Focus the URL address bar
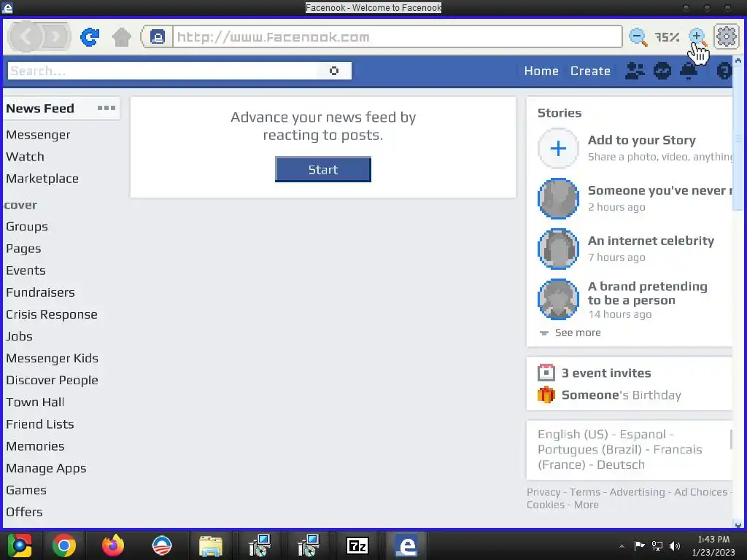The image size is (747, 560). 398,36
